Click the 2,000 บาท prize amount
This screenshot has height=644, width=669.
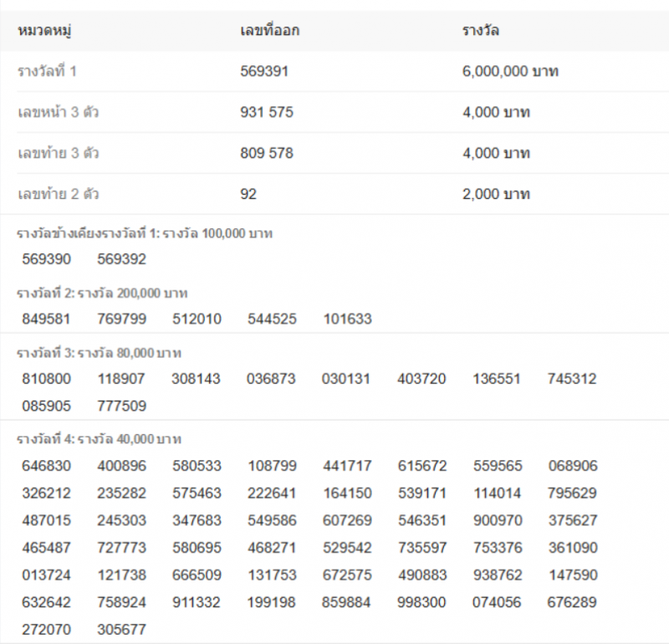(496, 194)
